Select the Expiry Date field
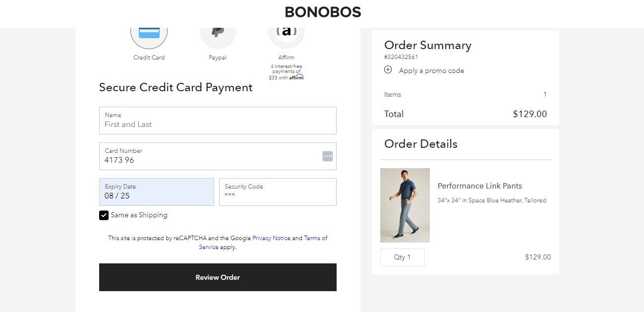 point(156,192)
